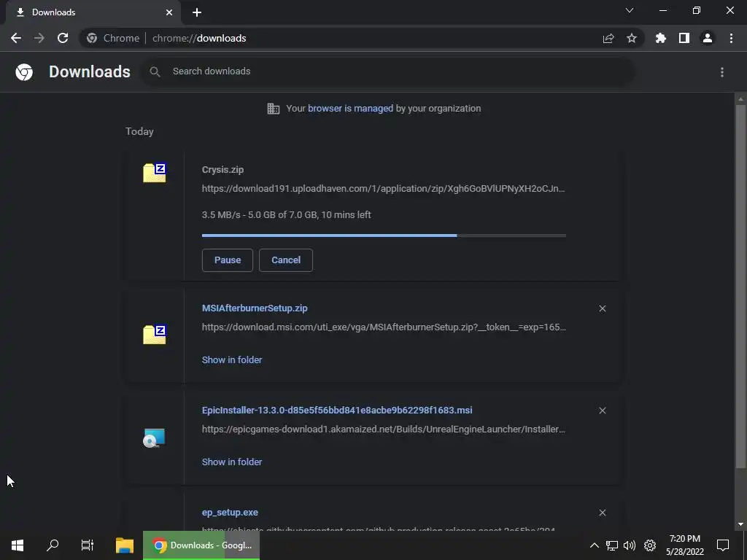Open the ep_setup.exe file link
Screen dimensions: 747x560
pos(230,513)
